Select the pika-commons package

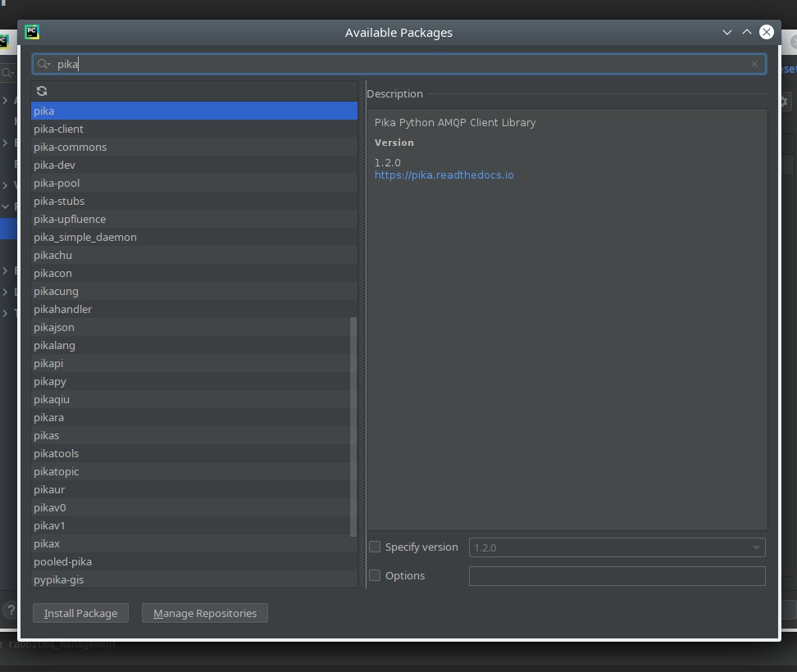[x=194, y=147]
